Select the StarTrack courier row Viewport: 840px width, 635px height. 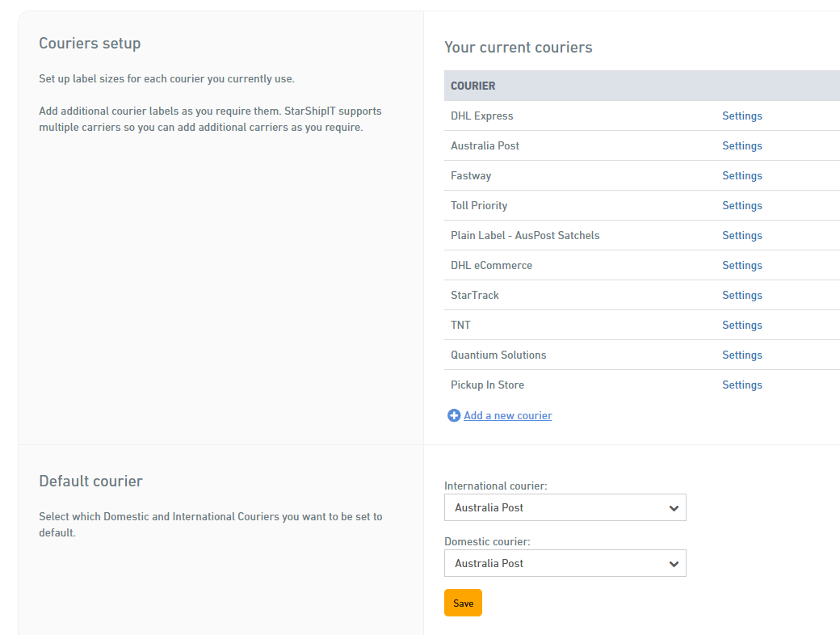click(474, 295)
